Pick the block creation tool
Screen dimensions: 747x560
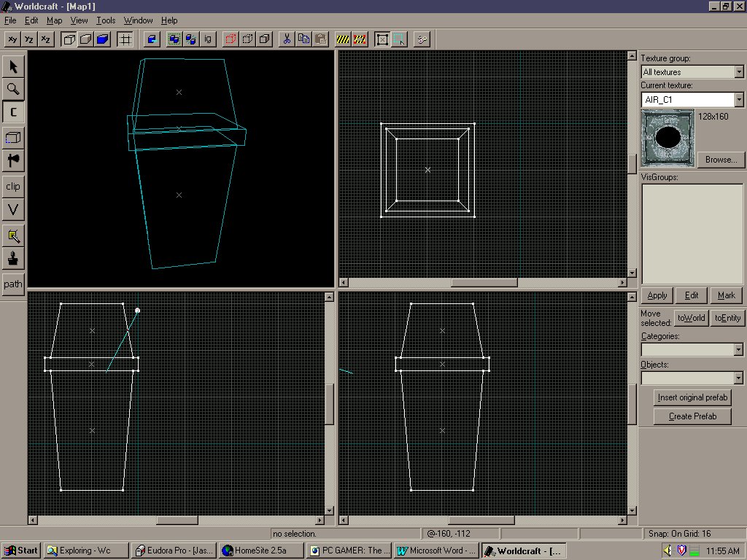(x=13, y=138)
